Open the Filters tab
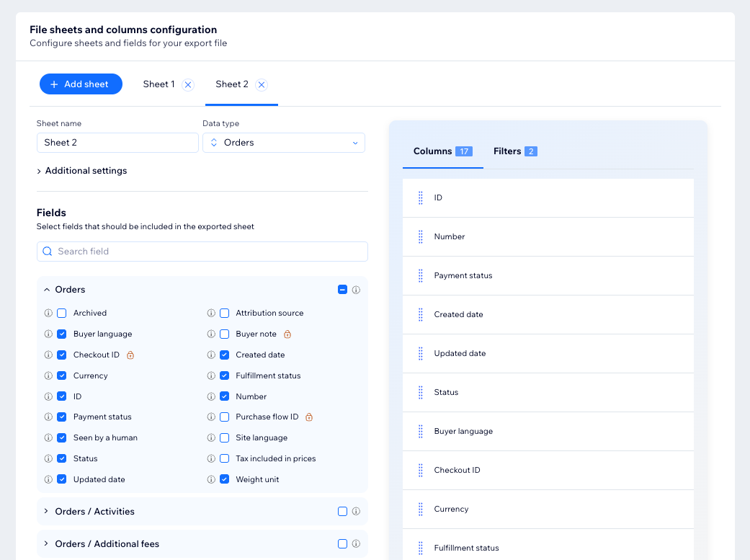Viewport: 750px width, 560px height. coord(515,151)
